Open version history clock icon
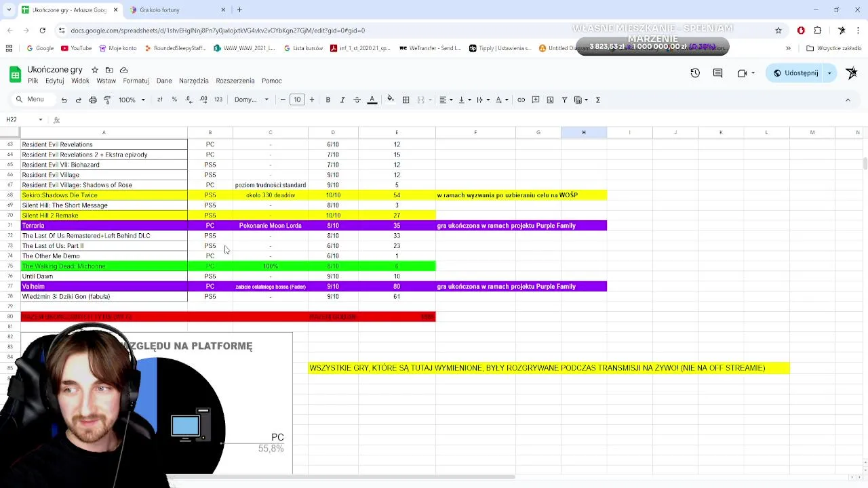This screenshot has height=488, width=868. [695, 73]
